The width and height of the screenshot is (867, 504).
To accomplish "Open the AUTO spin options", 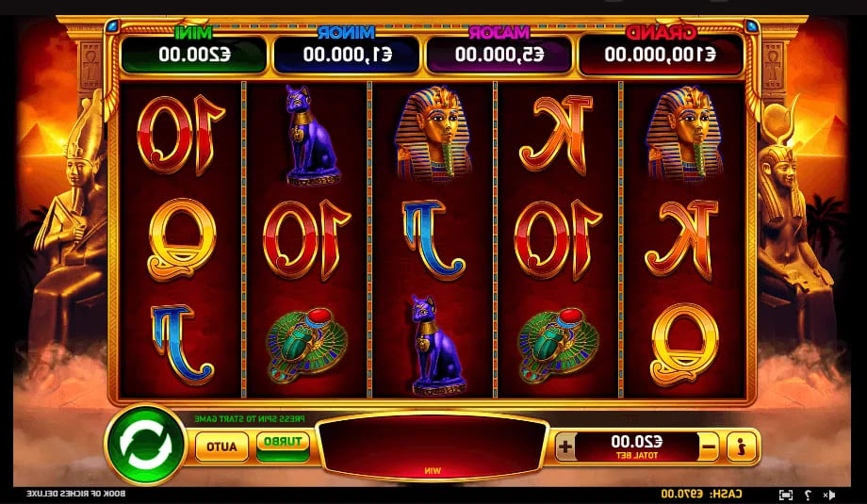I will tap(221, 447).
